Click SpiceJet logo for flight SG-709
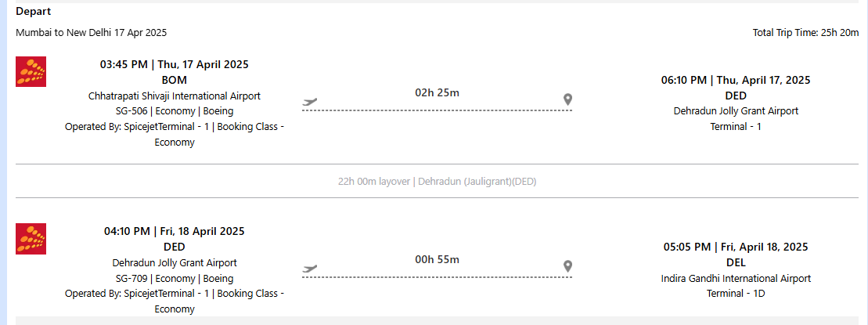868x325 pixels. coord(31,239)
